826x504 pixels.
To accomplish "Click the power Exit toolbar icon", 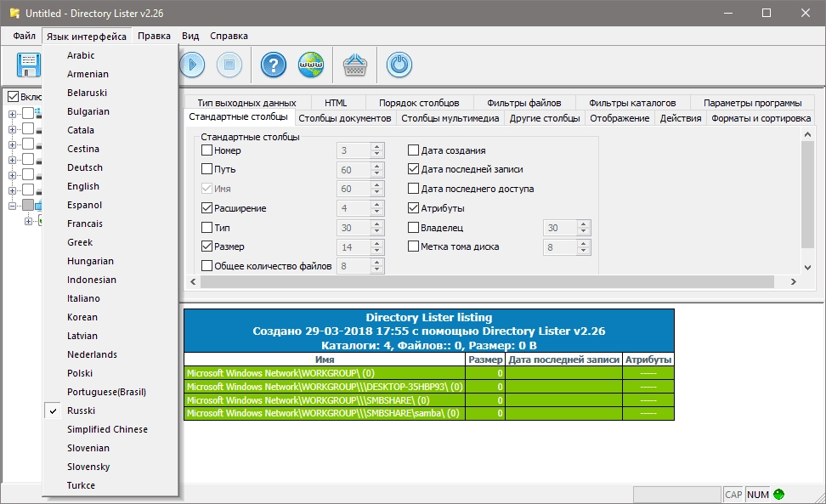I will 399,65.
